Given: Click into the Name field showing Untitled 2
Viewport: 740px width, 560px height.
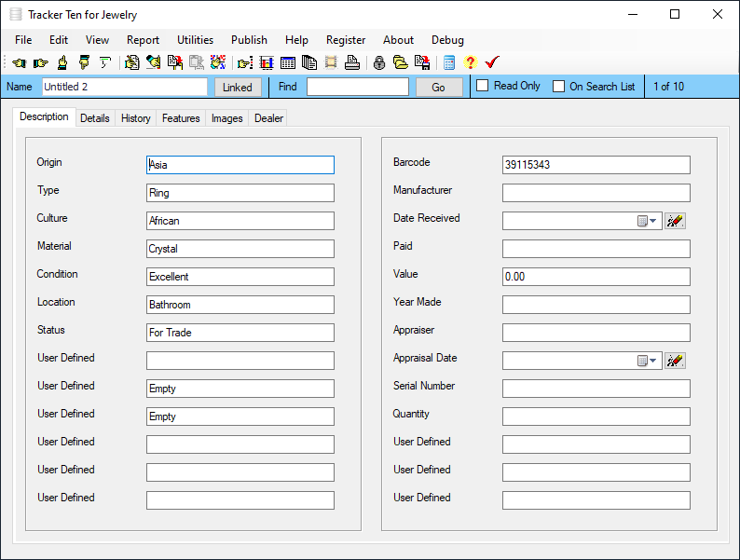Looking at the screenshot, I should 125,87.
